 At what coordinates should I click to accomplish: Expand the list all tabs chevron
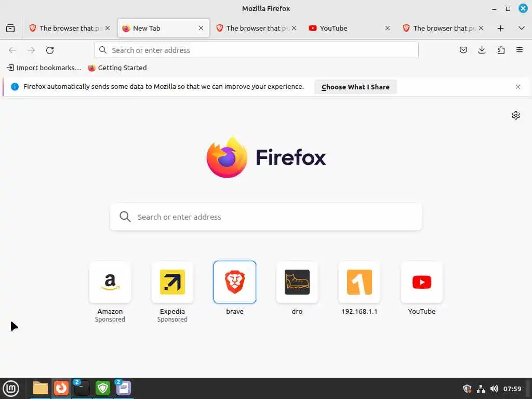click(x=522, y=28)
